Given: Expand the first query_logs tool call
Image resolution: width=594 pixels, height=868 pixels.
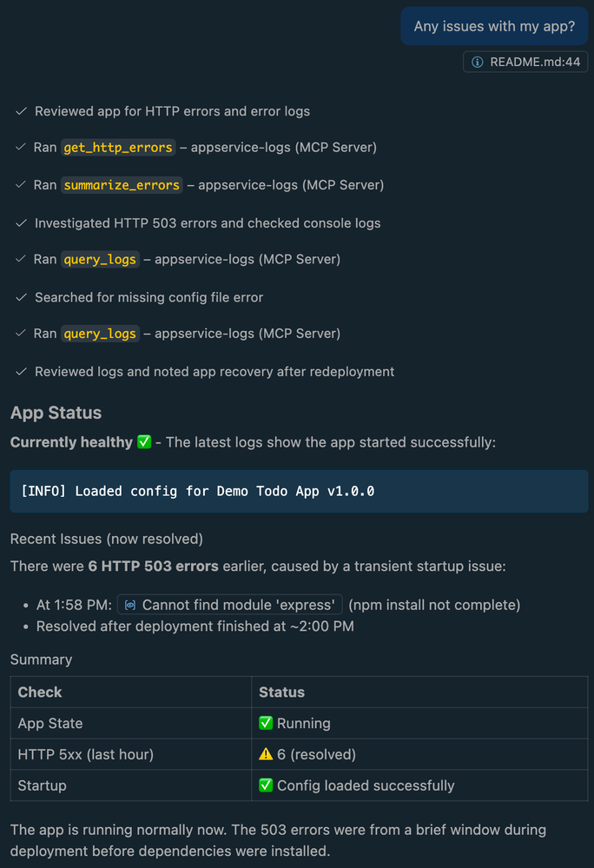Looking at the screenshot, I should pos(100,260).
